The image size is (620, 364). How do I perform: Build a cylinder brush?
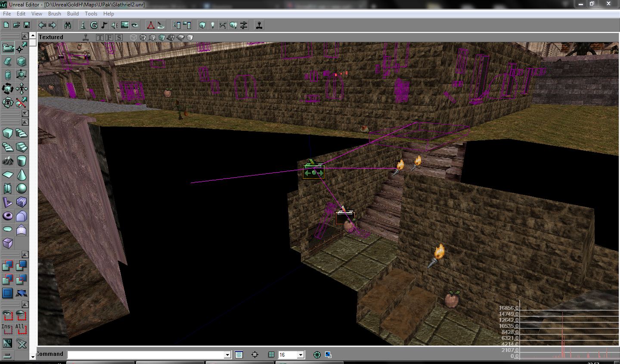coord(22,161)
